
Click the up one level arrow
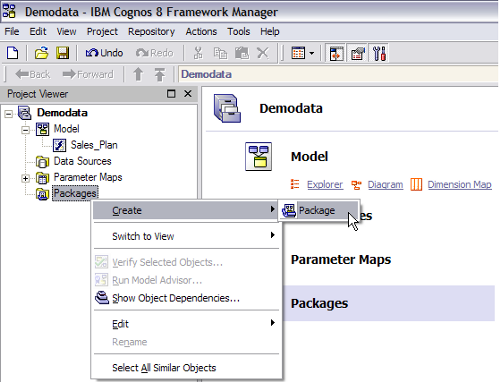point(138,74)
